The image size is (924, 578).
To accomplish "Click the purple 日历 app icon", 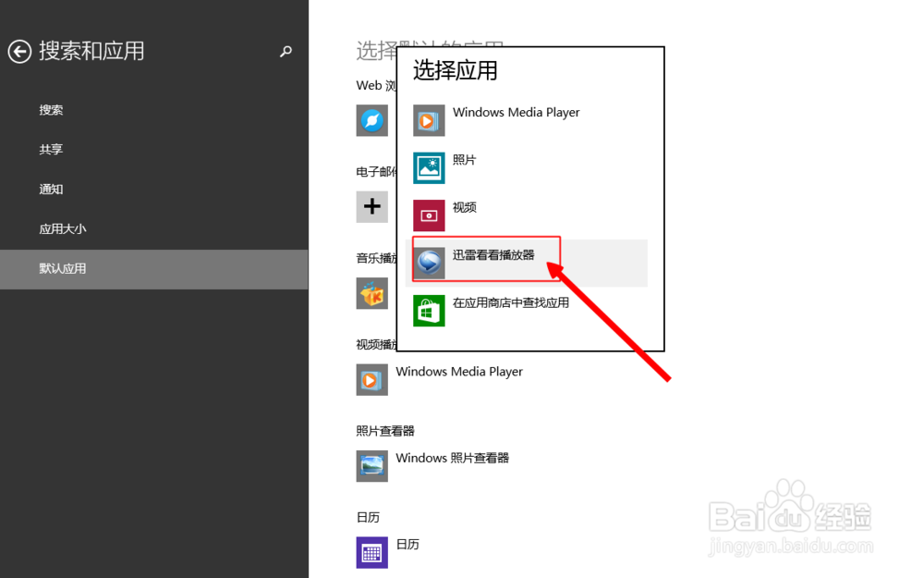I will click(371, 553).
